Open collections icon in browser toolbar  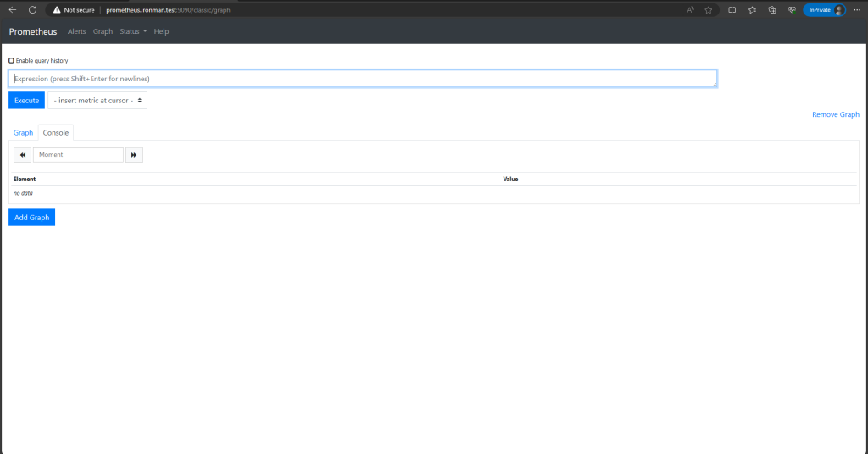click(x=772, y=10)
